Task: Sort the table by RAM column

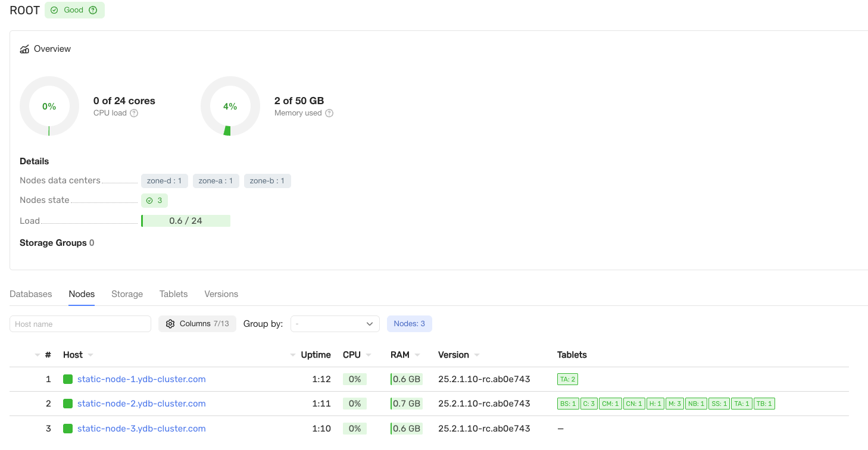Action: (400, 355)
